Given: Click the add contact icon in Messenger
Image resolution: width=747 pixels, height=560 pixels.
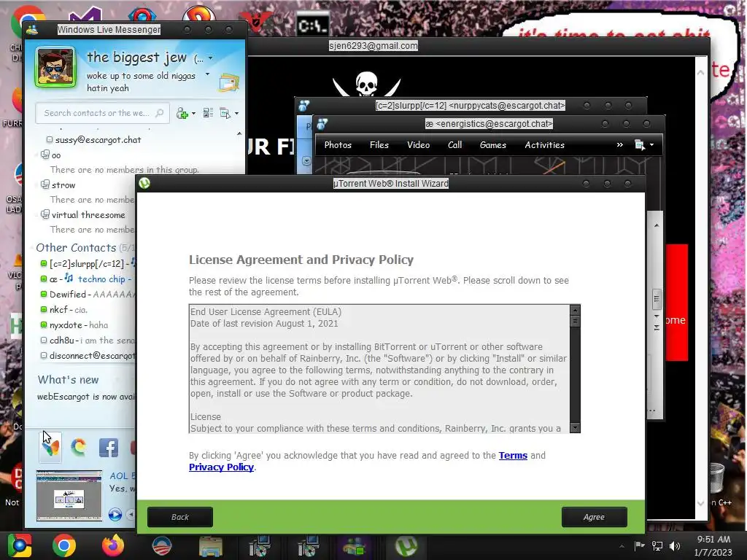Looking at the screenshot, I should 182,113.
